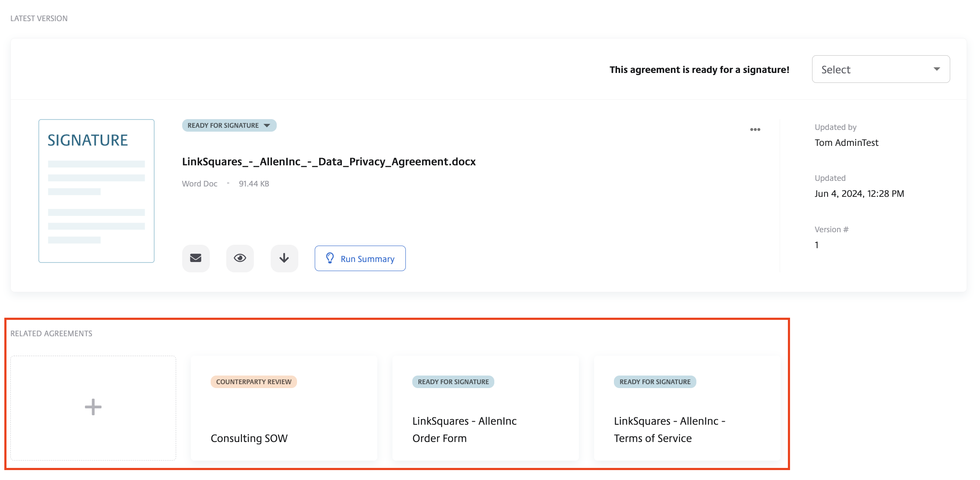This screenshot has height=480, width=980.
Task: Click the Counterparty Review status badge
Action: tap(254, 382)
